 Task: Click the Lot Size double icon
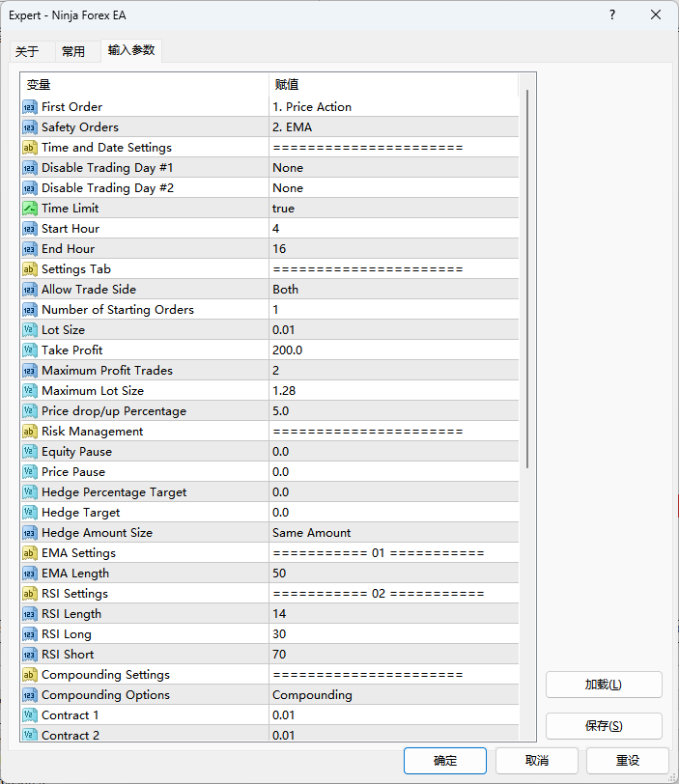(x=30, y=330)
